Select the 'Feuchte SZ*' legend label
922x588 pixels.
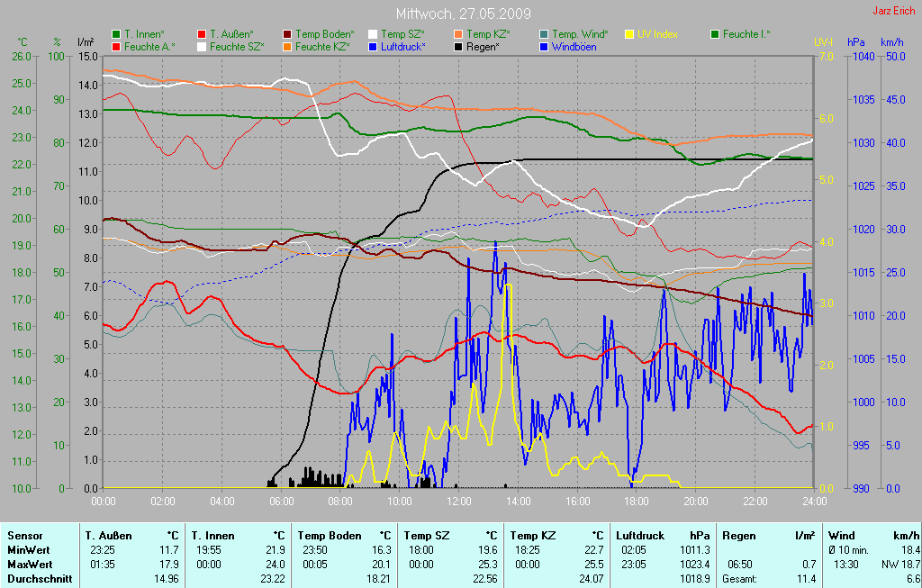[237, 47]
